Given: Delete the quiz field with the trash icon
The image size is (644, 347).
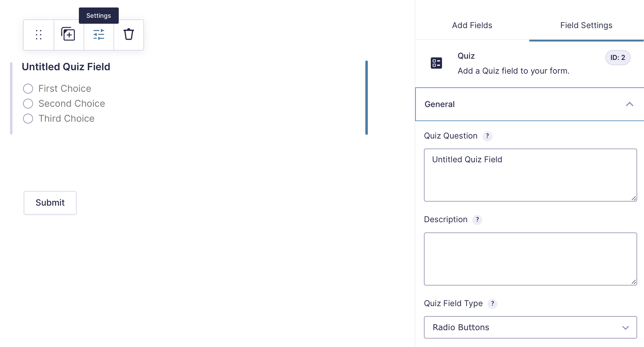Looking at the screenshot, I should tap(129, 34).
